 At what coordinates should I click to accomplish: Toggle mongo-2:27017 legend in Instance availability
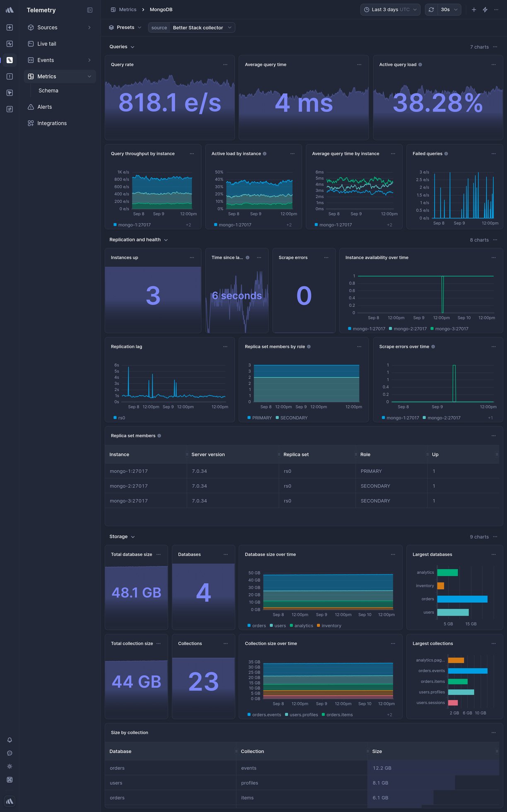[x=408, y=329]
